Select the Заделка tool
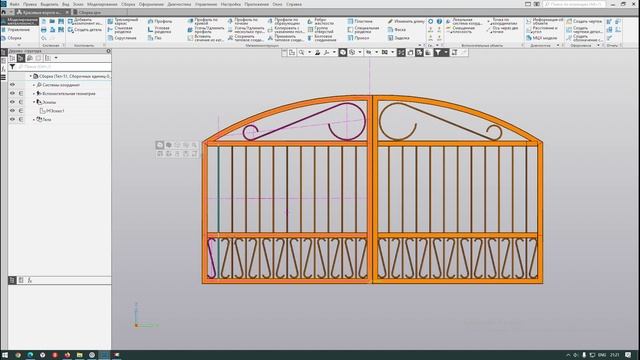640x360 pixels. pos(398,38)
